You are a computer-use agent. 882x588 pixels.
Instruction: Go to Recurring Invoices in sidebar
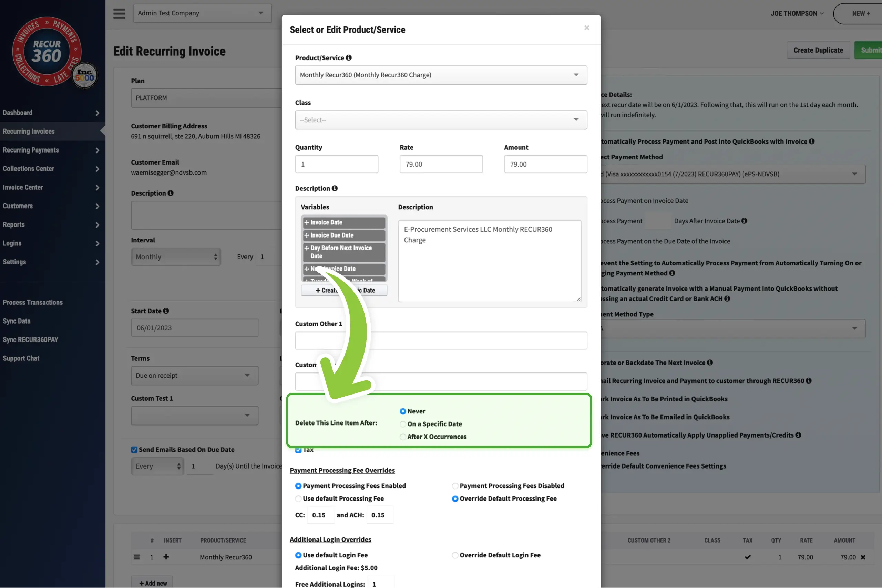pos(29,131)
